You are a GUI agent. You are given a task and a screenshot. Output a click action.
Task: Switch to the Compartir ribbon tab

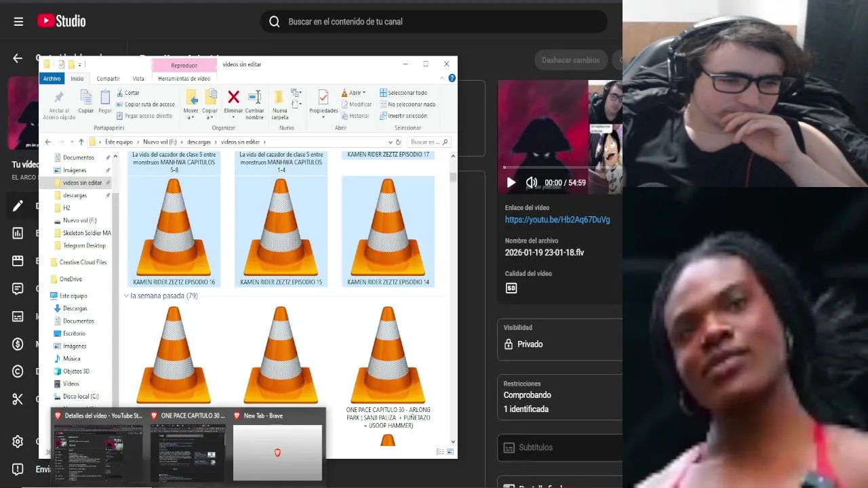click(108, 79)
